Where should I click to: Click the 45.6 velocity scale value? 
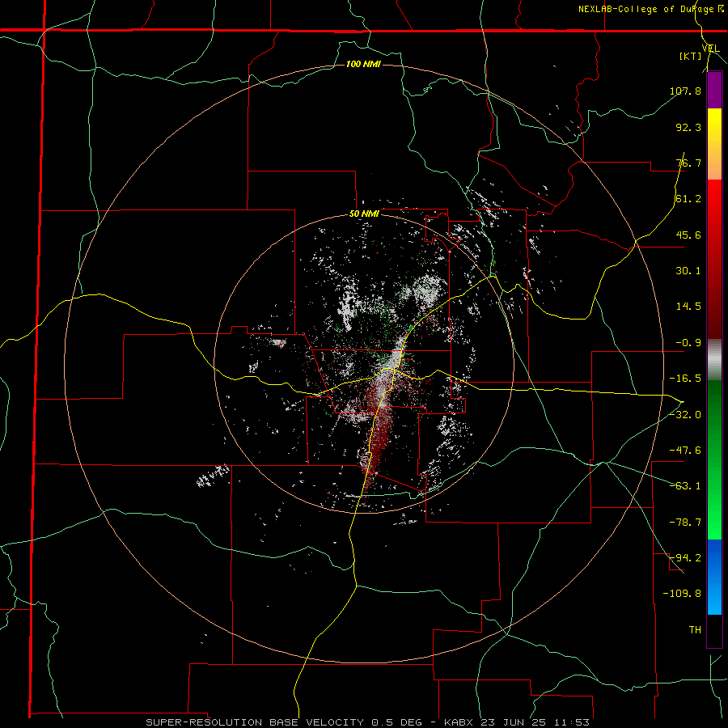pyautogui.click(x=688, y=235)
